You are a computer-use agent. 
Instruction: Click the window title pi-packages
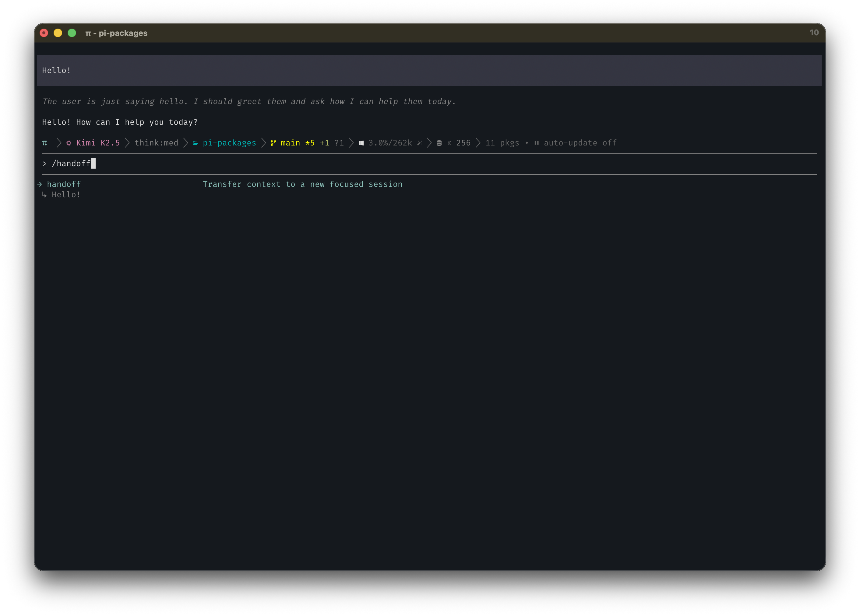[x=123, y=33]
